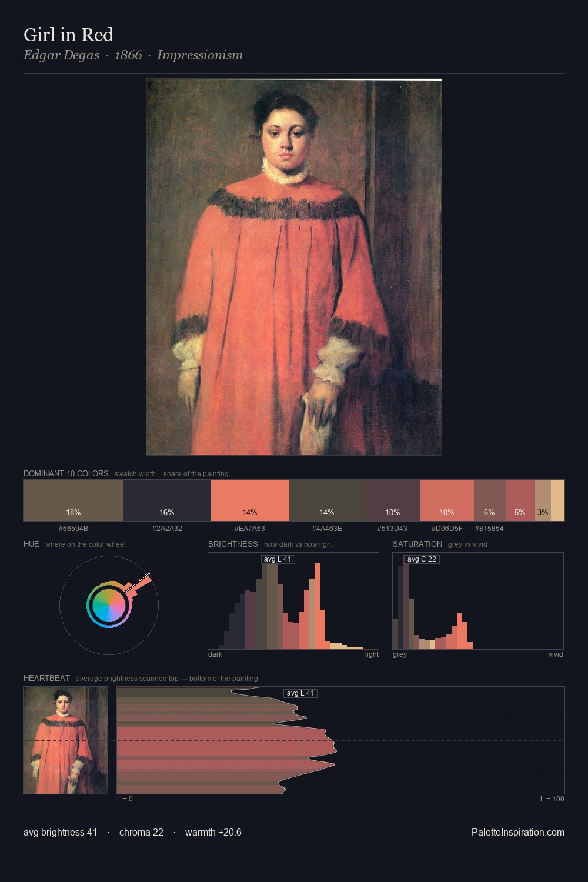Click the 'vivid' saturation axis label
The image size is (588, 882).
[556, 654]
